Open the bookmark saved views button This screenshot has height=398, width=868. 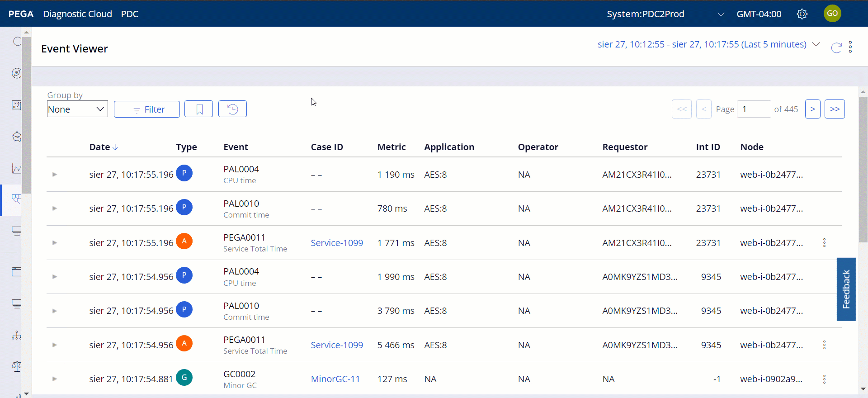(199, 109)
